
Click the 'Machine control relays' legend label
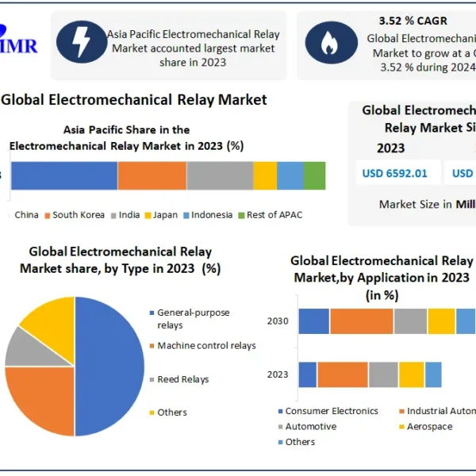[x=207, y=346]
